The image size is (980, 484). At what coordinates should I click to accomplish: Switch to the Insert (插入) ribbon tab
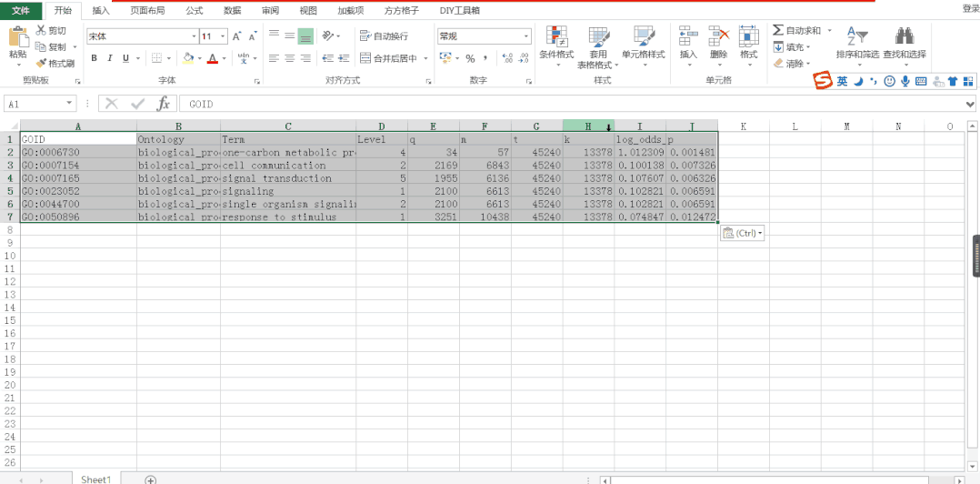pyautogui.click(x=101, y=10)
